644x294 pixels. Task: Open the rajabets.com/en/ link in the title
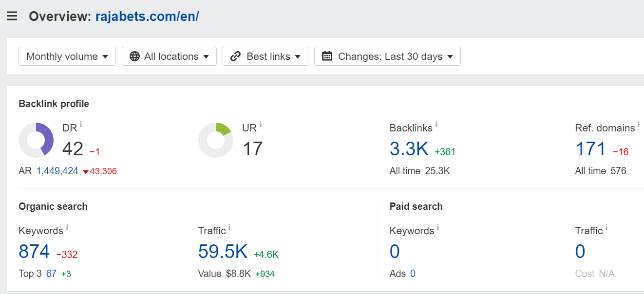(147, 17)
